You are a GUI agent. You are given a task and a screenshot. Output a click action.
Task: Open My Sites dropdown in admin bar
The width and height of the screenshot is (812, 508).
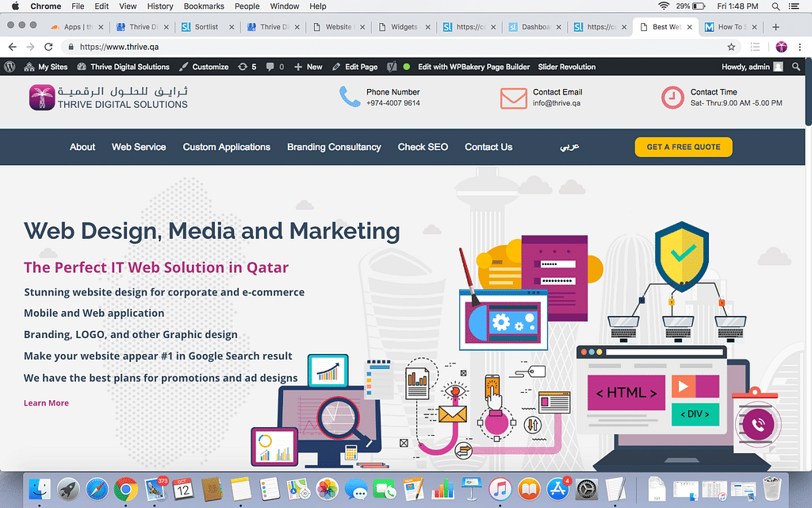coord(47,67)
